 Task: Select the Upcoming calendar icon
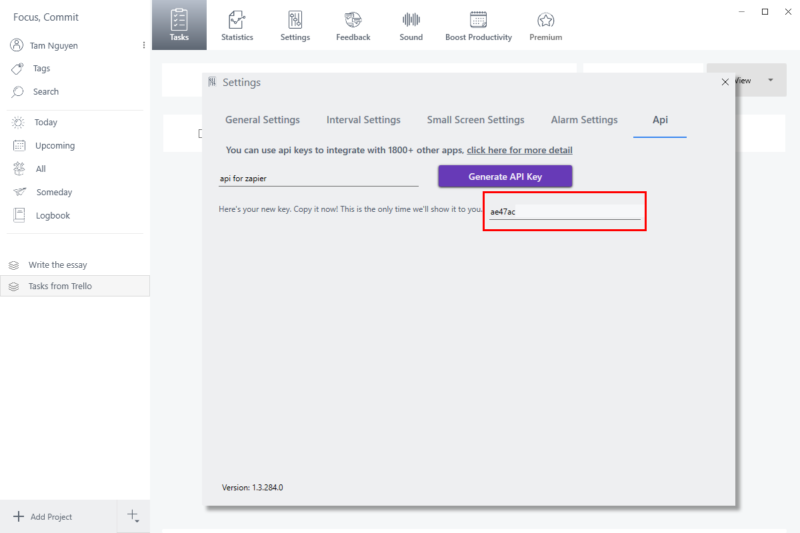[19, 145]
